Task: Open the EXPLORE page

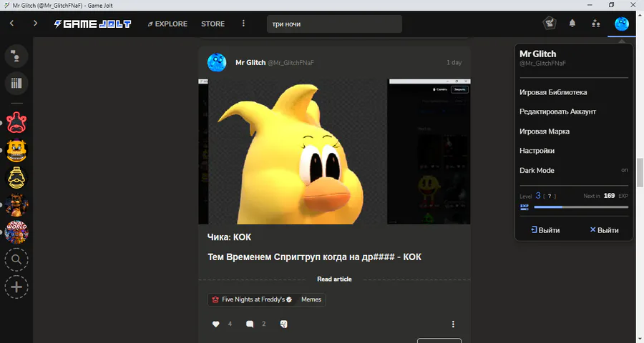Action: point(167,24)
